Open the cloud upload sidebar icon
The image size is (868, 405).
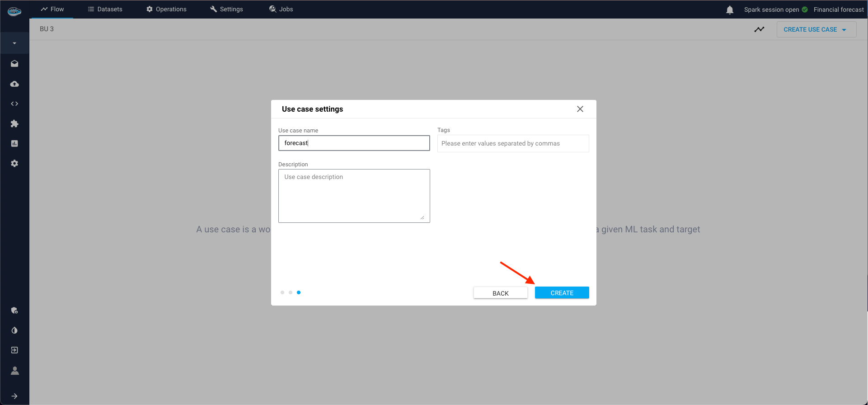[x=14, y=84]
